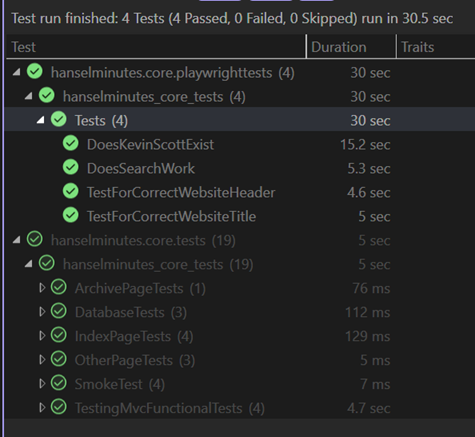This screenshot has width=475, height=437.
Task: Expand the IndexPageTests node arrow
Action: click(42, 336)
